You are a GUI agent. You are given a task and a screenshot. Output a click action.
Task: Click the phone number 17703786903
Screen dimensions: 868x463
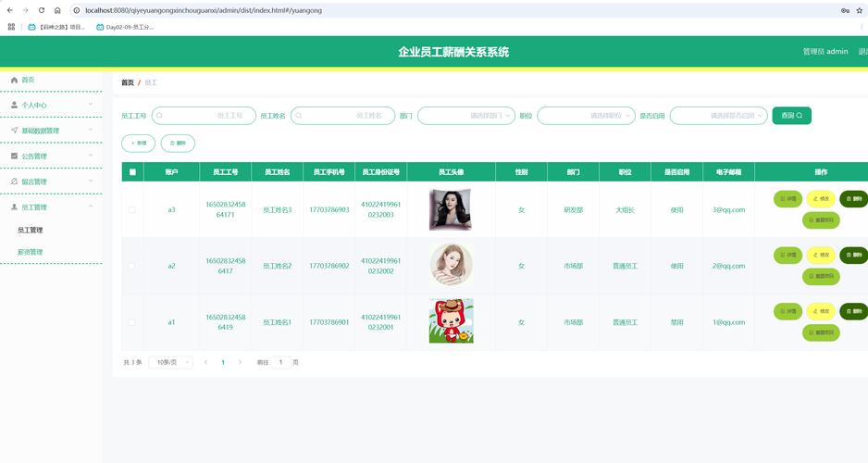329,210
